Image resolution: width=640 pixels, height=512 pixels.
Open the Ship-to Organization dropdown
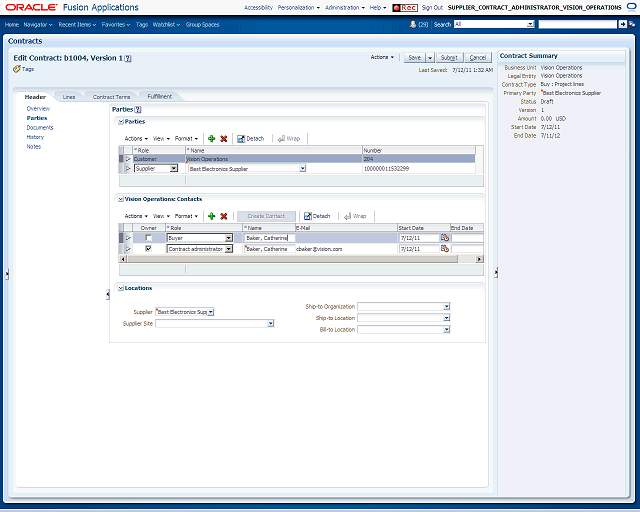point(447,306)
